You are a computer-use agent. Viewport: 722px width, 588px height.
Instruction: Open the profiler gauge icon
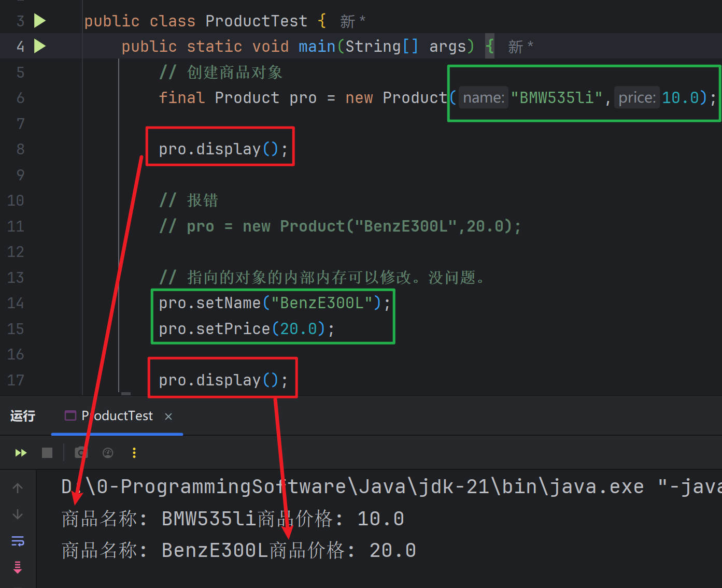tap(108, 453)
